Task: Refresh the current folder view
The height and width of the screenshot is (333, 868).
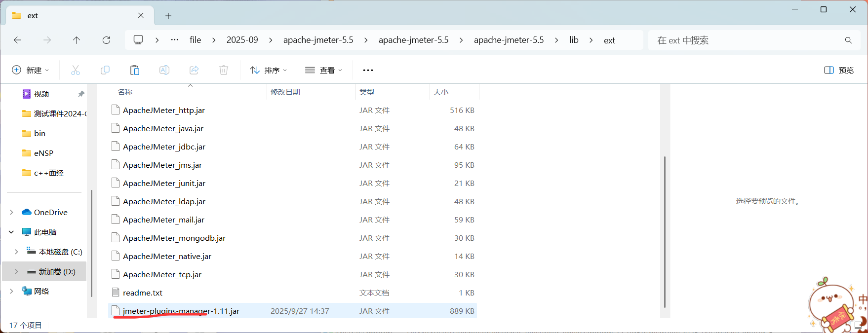Action: pyautogui.click(x=106, y=40)
